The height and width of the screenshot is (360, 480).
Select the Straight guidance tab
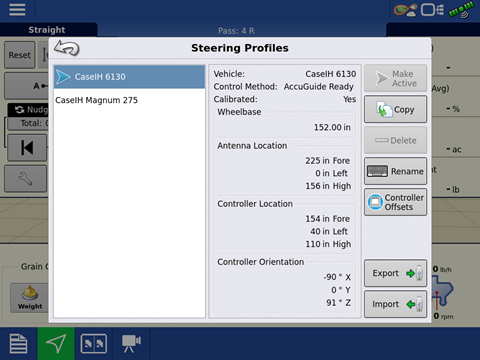click(x=47, y=30)
